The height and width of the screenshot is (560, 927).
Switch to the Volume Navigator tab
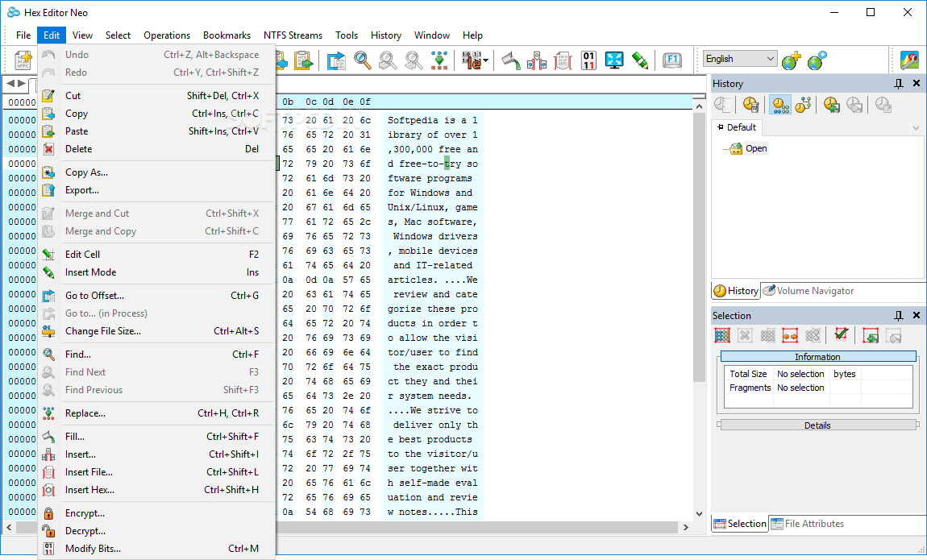[809, 291]
